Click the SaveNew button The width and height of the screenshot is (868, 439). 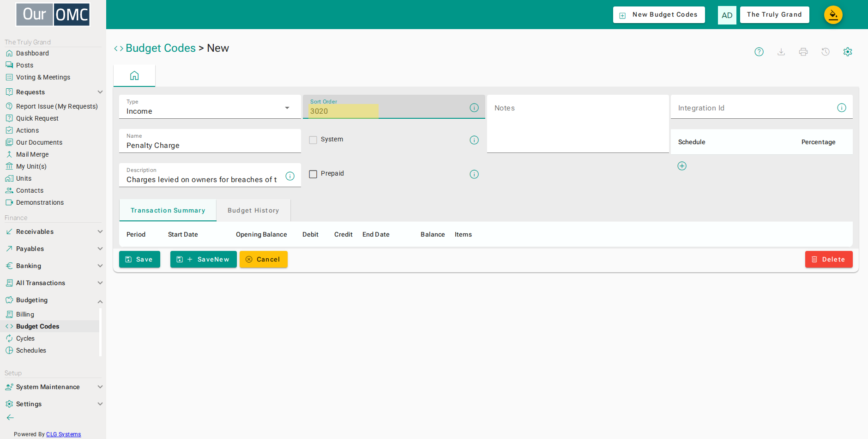pos(204,259)
